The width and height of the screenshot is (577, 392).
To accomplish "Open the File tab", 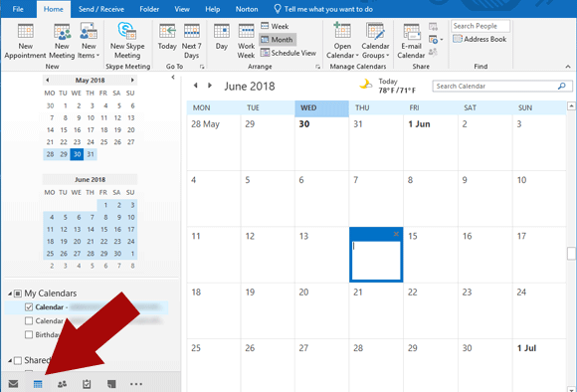I will (x=18, y=9).
